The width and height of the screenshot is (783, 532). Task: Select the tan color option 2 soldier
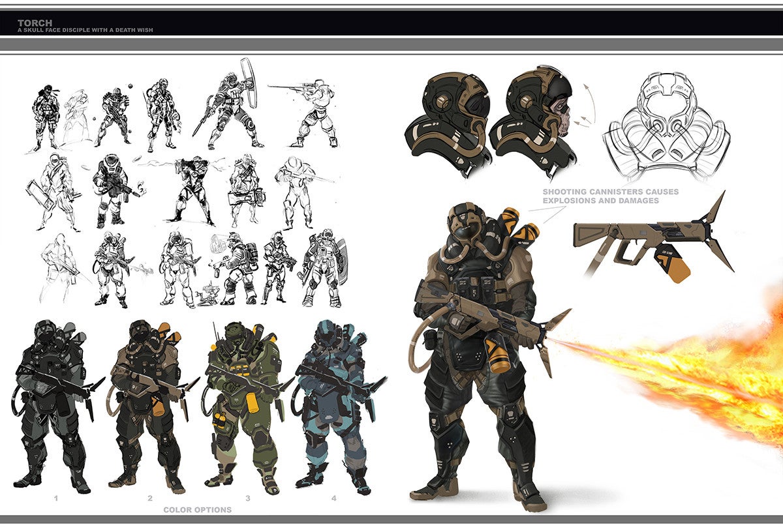point(149,404)
